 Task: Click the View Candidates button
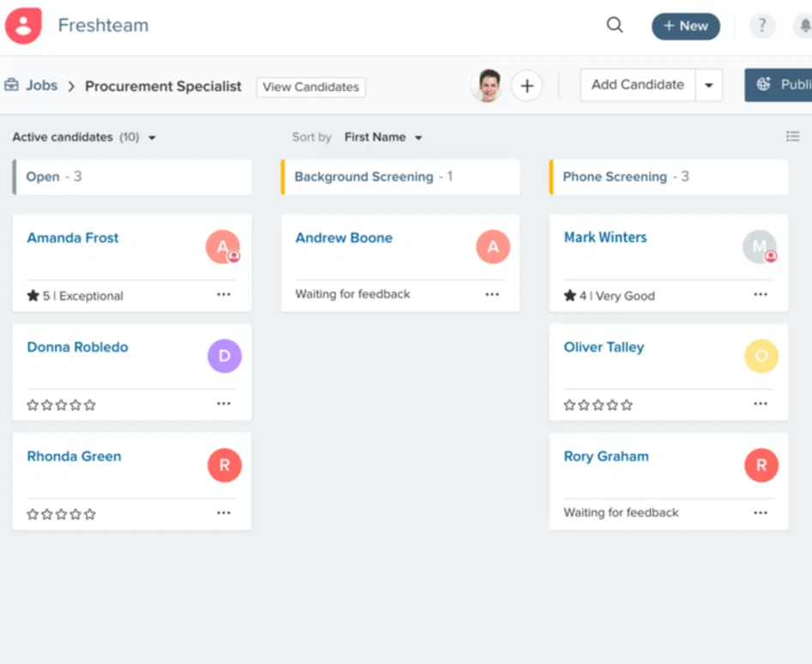pyautogui.click(x=311, y=87)
